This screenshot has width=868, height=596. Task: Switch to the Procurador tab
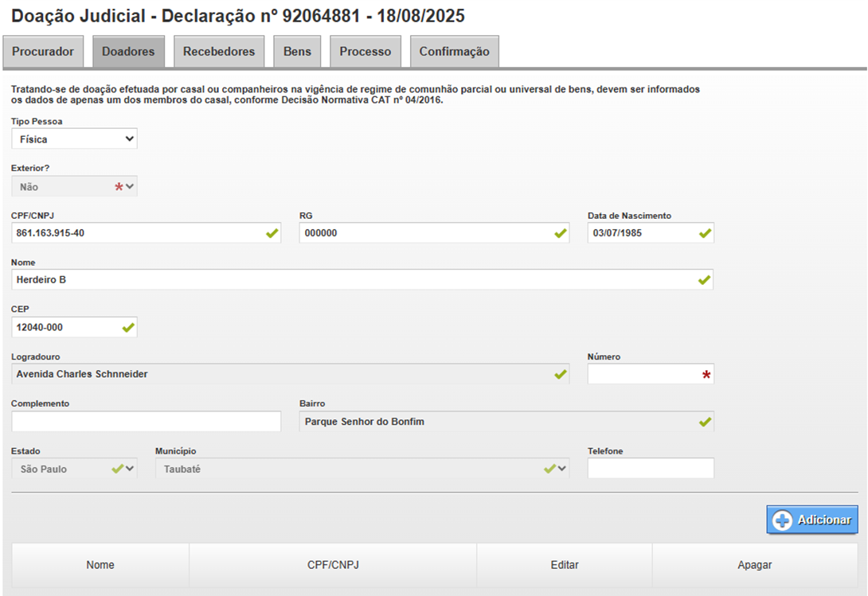coord(43,52)
